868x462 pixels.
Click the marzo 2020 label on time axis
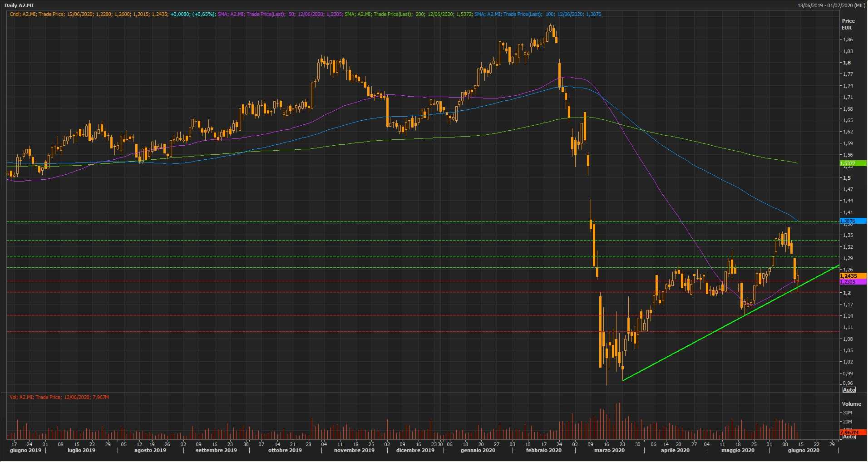coord(609,450)
